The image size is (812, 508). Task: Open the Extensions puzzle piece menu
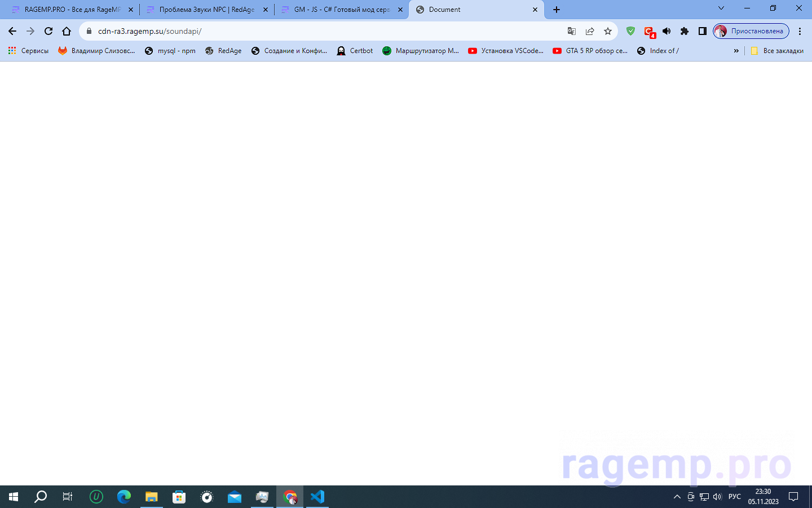coord(685,31)
